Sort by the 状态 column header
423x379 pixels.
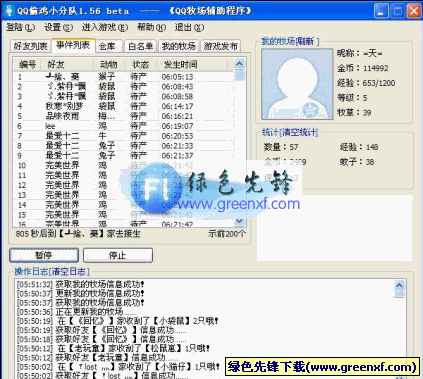coord(141,64)
